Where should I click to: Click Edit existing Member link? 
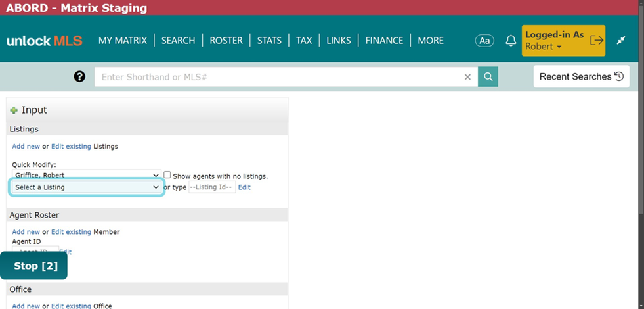pos(71,232)
